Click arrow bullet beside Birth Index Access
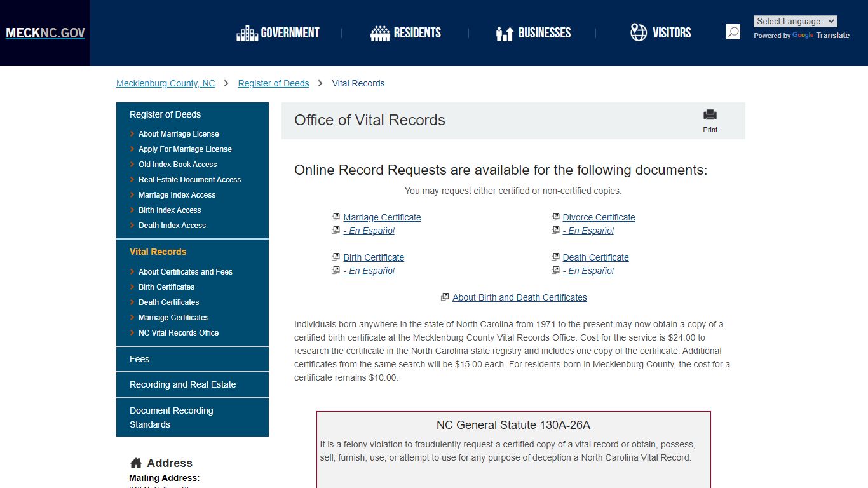 (x=132, y=210)
